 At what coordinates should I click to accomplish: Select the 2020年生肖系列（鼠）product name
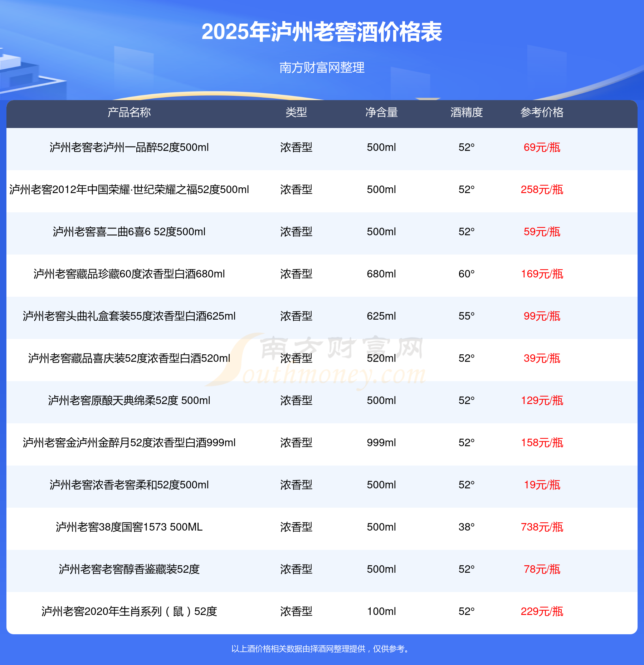click(x=129, y=611)
